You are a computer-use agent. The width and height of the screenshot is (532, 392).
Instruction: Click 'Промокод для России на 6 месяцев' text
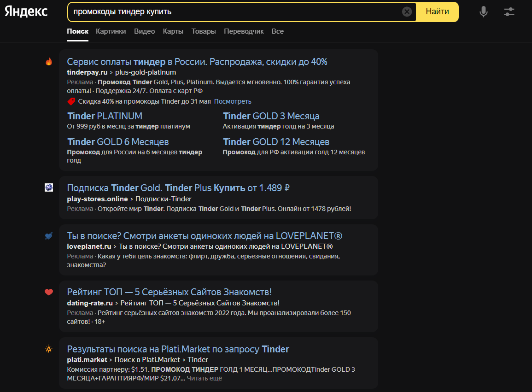click(134, 156)
